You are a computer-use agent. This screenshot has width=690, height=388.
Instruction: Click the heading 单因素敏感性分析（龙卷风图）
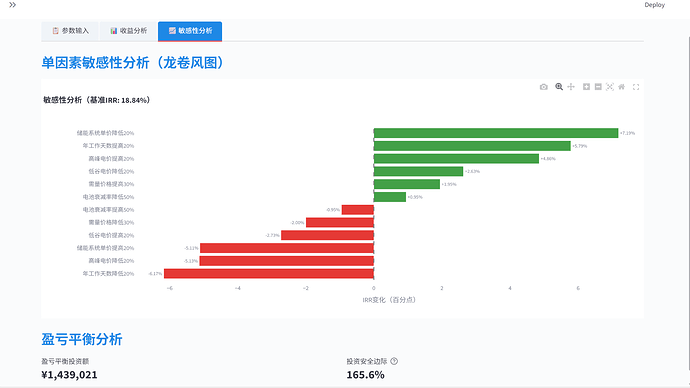pyautogui.click(x=132, y=62)
